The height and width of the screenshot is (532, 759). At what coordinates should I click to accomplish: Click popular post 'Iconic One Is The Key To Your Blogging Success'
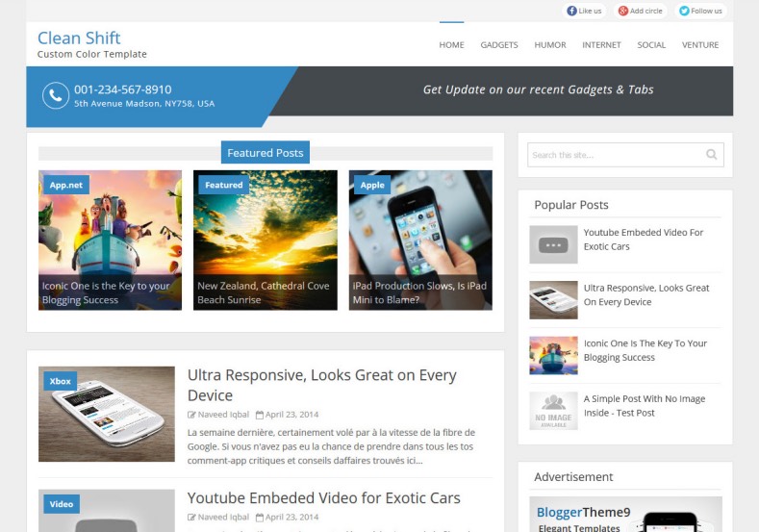click(x=645, y=350)
